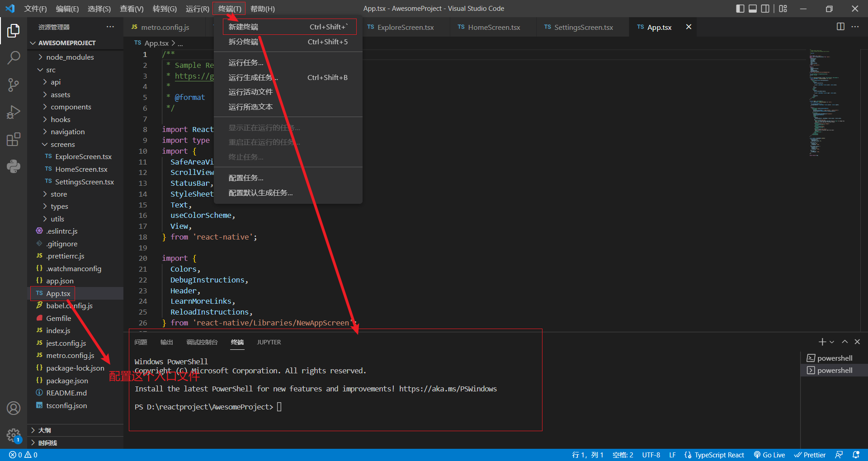Choose Configure Tasks menu entry
868x461 pixels.
(288, 178)
